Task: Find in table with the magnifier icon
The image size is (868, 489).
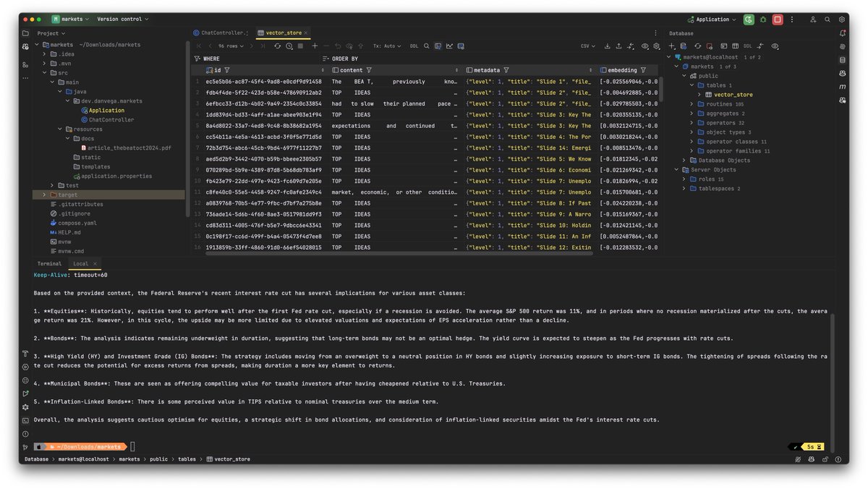Action: point(427,46)
